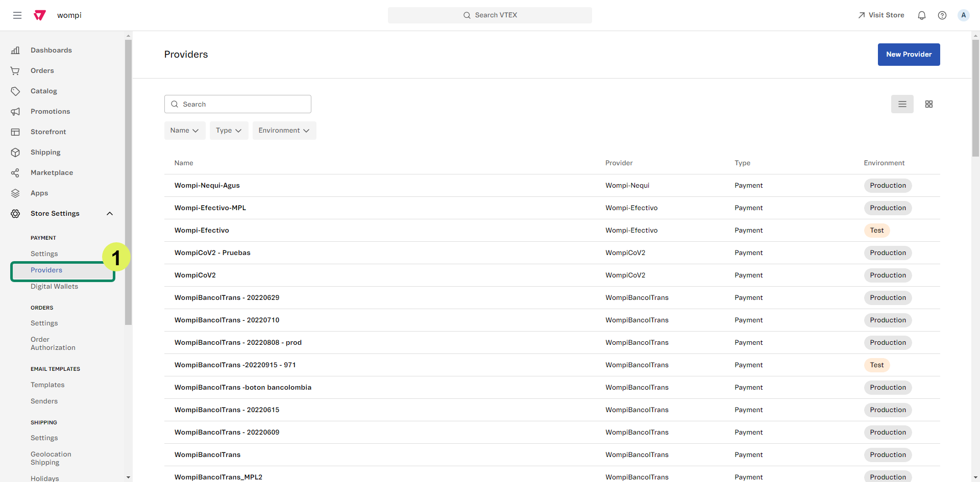Viewport: 980px width, 482px height.
Task: Open the Catalog section
Action: (43, 91)
